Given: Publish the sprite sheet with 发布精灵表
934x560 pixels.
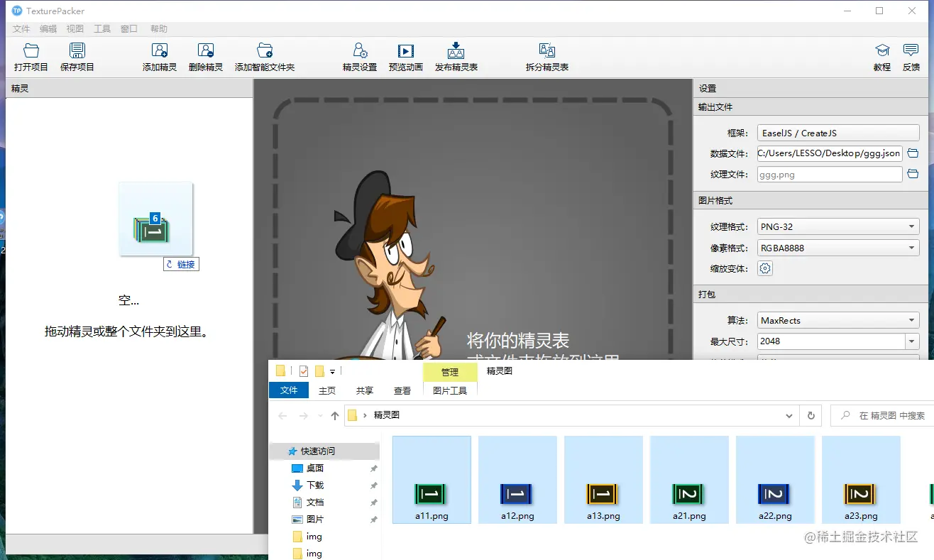Looking at the screenshot, I should (x=456, y=57).
